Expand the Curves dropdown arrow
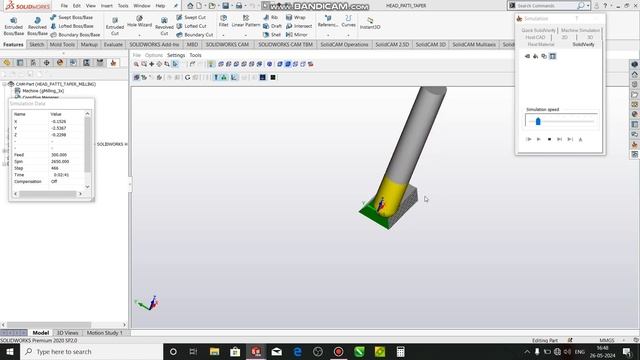This screenshot has width=640, height=360. pyautogui.click(x=348, y=35)
